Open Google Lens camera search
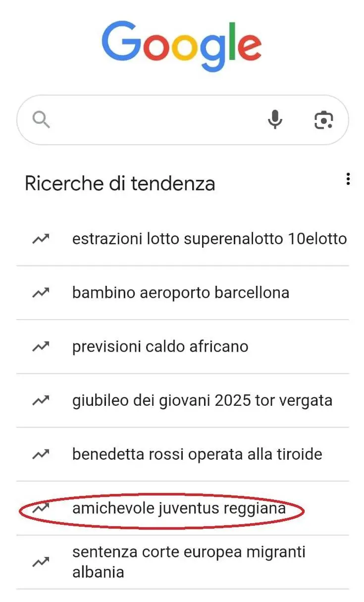The image size is (364, 602). tap(324, 119)
